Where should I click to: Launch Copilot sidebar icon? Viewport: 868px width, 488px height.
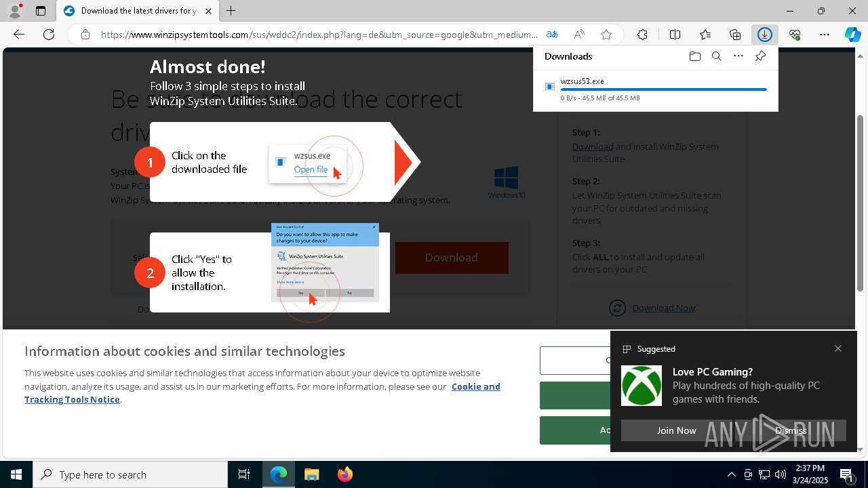853,35
